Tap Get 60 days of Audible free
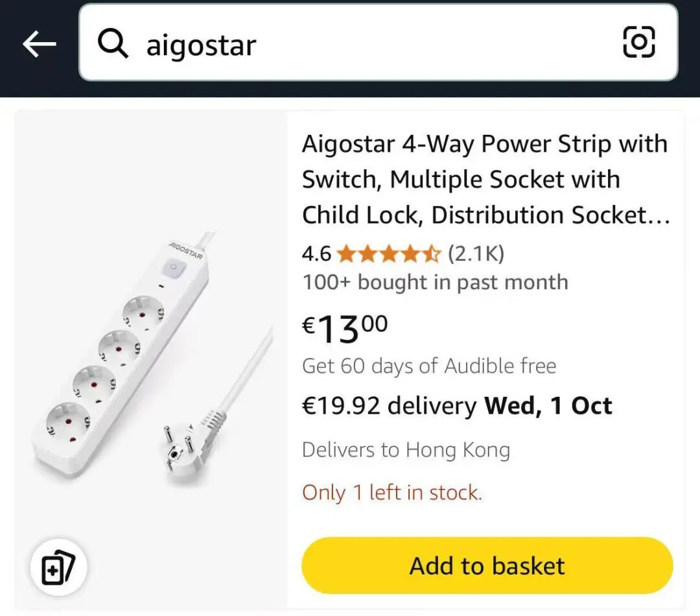 coord(429,366)
